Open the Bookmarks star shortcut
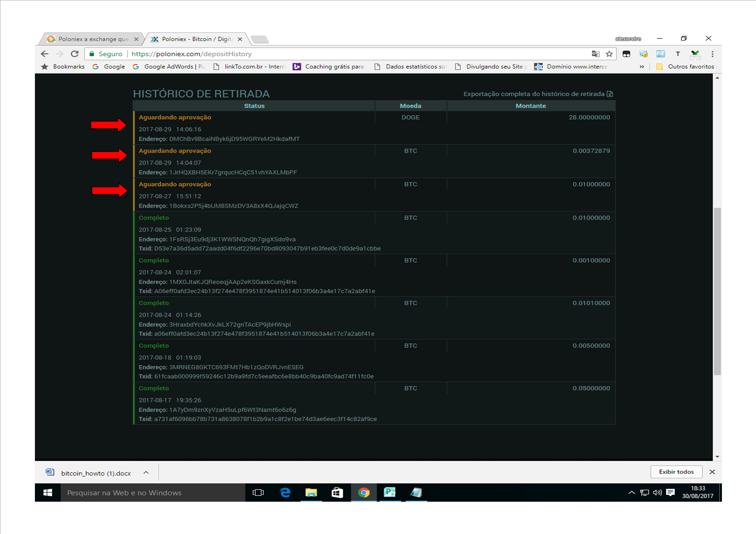 [x=63, y=66]
